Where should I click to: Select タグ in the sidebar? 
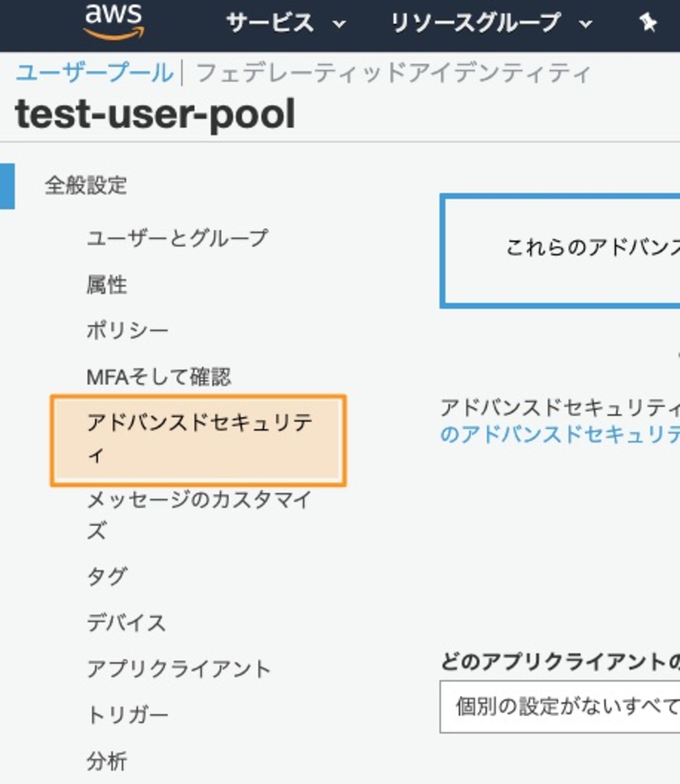(x=107, y=575)
